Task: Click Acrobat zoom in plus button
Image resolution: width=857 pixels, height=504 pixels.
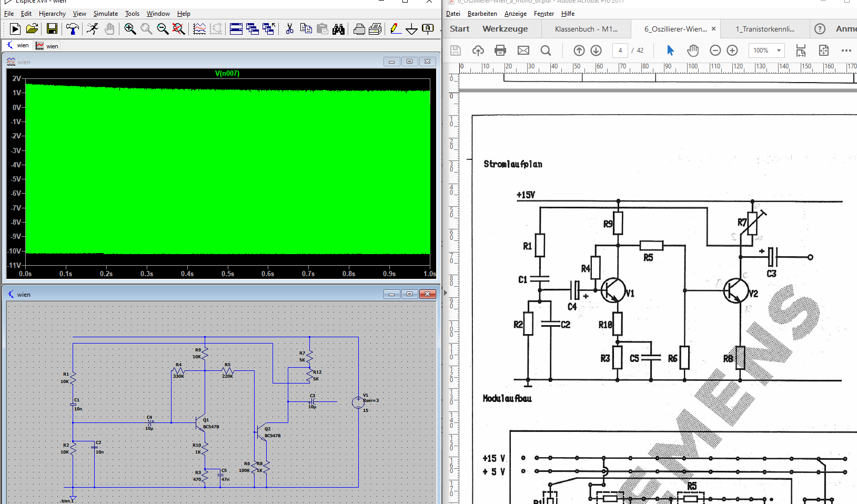Action: [x=732, y=51]
